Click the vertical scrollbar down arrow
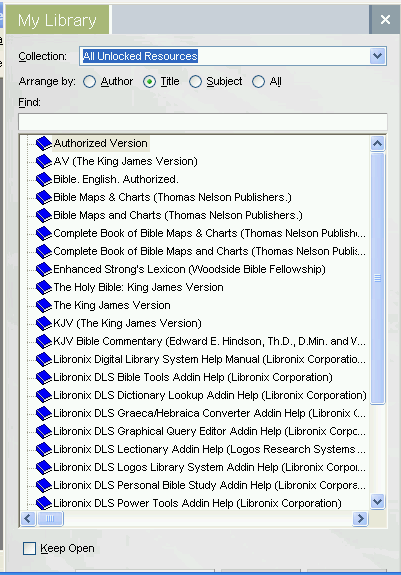 coord(378,501)
